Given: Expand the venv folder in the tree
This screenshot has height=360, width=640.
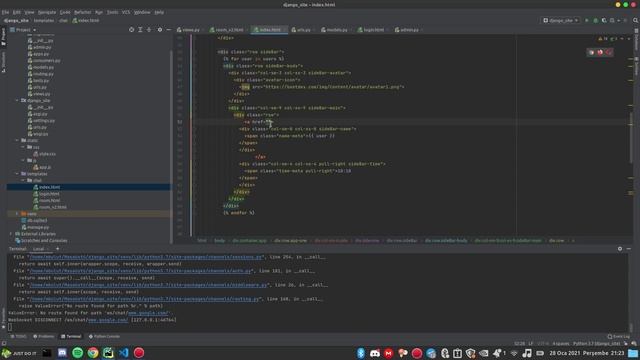Looking at the screenshot, I should point(17,214).
